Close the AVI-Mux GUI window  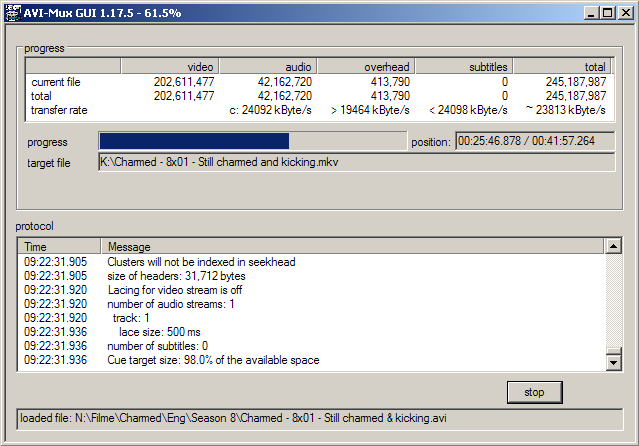pos(625,12)
